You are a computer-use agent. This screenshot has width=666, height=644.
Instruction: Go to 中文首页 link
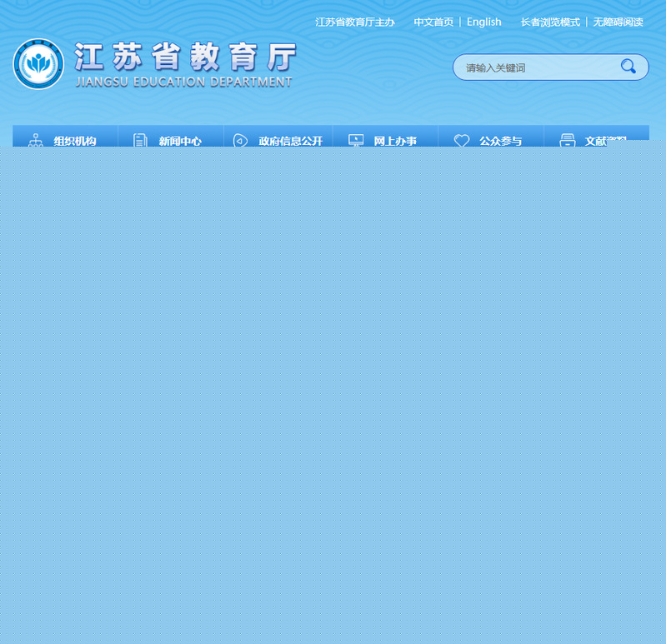click(x=433, y=22)
